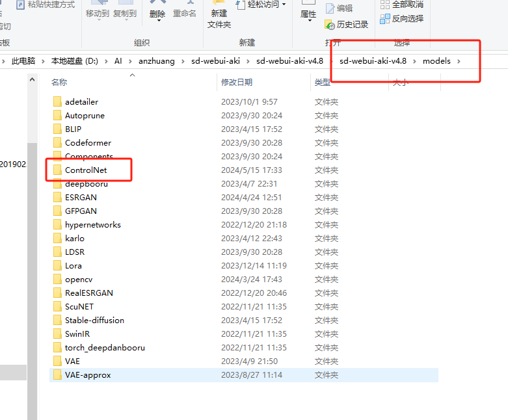Open the 属性 dropdown arrow
Viewport: 508px width, 420px height.
tap(310, 21)
